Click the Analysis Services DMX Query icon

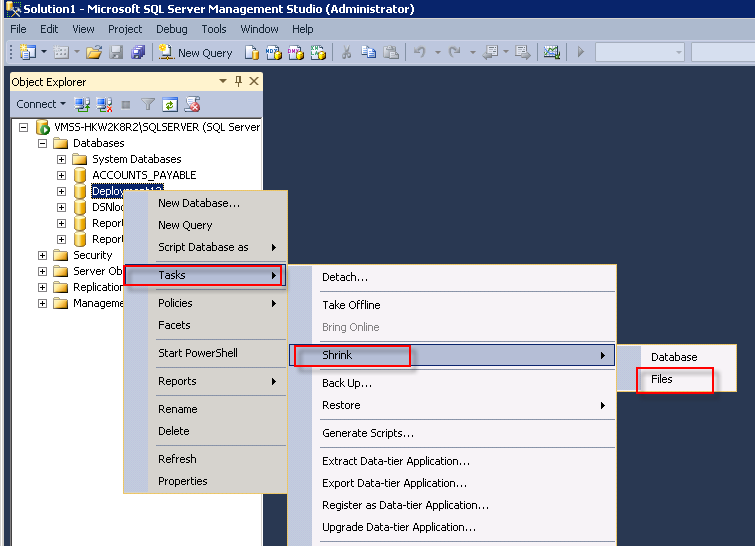click(x=296, y=52)
